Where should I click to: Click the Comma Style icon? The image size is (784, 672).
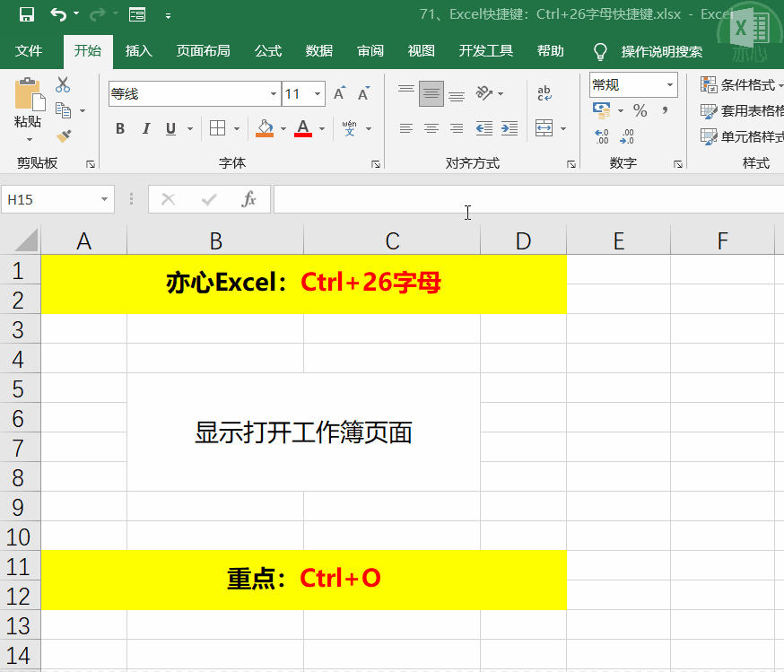[665, 110]
